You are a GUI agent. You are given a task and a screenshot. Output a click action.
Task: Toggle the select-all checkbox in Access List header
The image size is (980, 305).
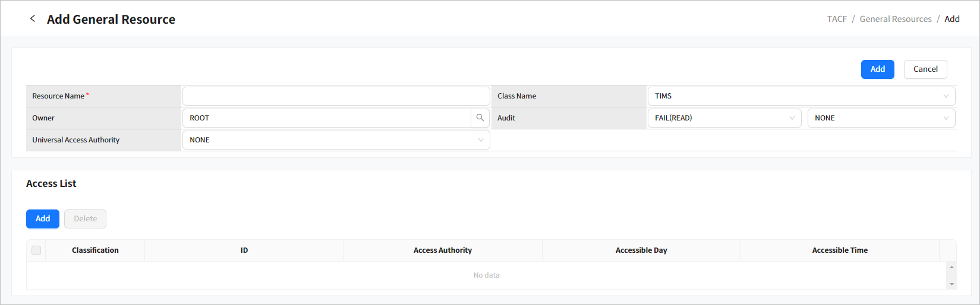click(36, 250)
